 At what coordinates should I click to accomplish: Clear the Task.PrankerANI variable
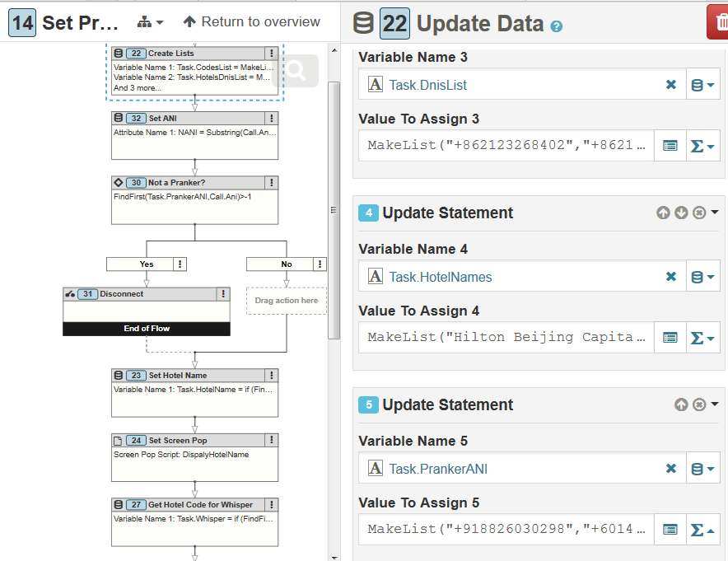click(671, 469)
